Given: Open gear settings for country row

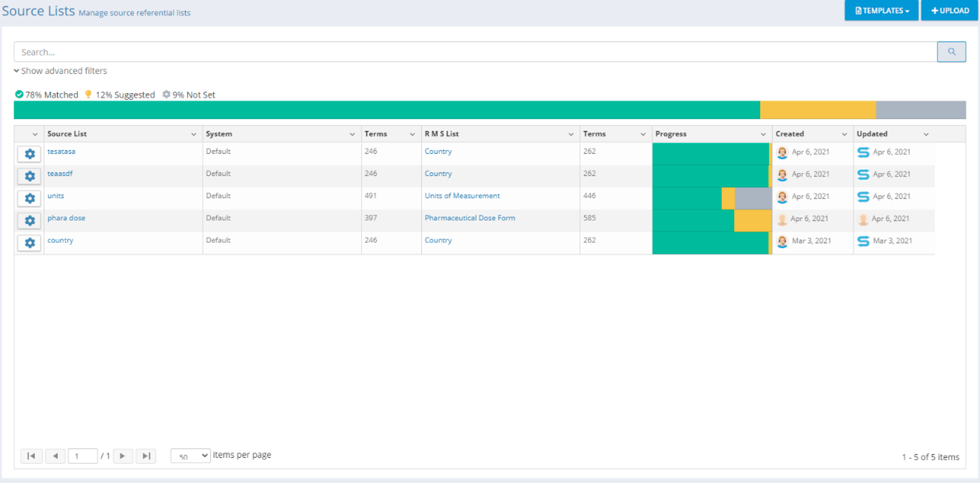Looking at the screenshot, I should 30,243.
